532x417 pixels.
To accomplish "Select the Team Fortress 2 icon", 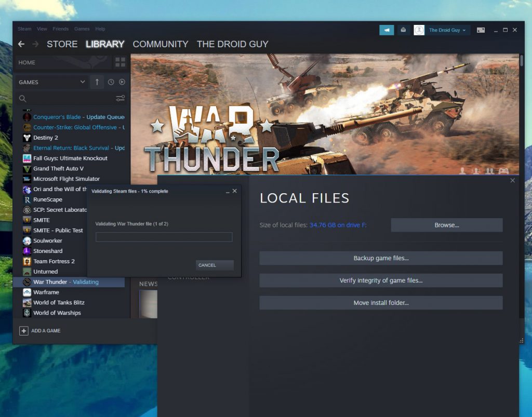I will click(27, 261).
